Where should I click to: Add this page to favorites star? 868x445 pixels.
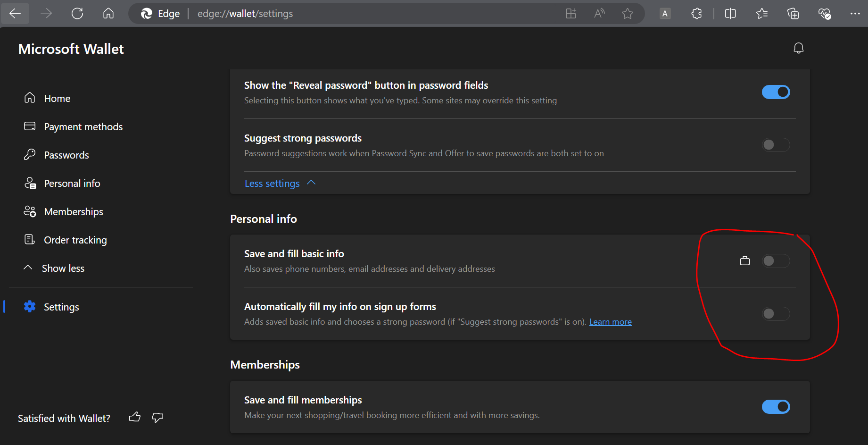(x=628, y=14)
